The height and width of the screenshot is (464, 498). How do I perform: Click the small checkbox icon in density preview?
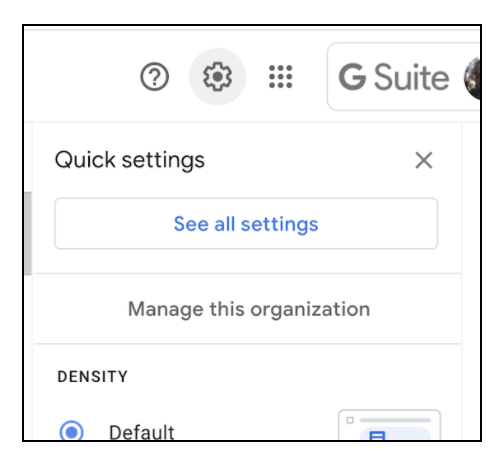coord(350,420)
